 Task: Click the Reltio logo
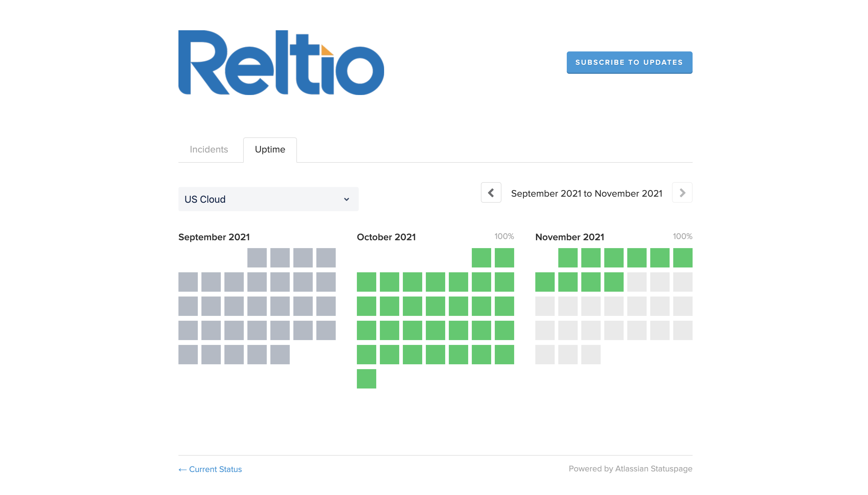point(281,62)
